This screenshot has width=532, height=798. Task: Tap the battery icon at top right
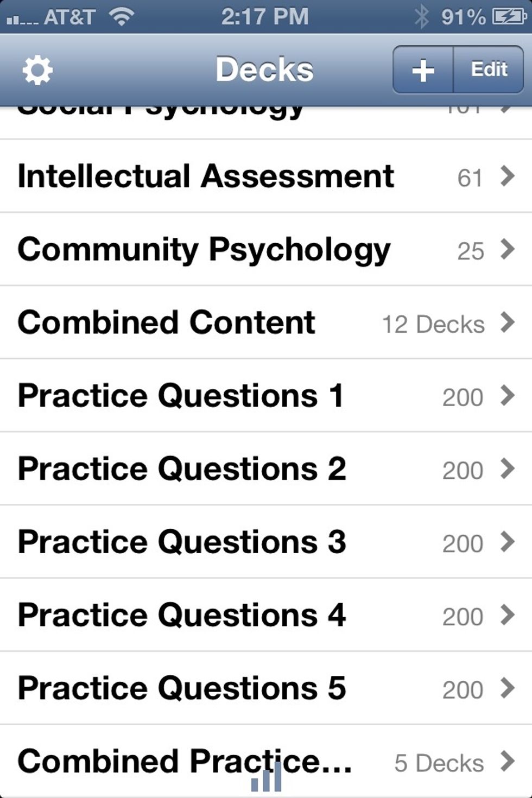click(x=509, y=16)
